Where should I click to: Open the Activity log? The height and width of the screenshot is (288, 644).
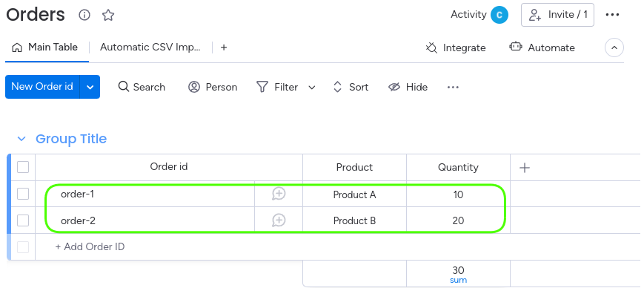click(x=468, y=15)
